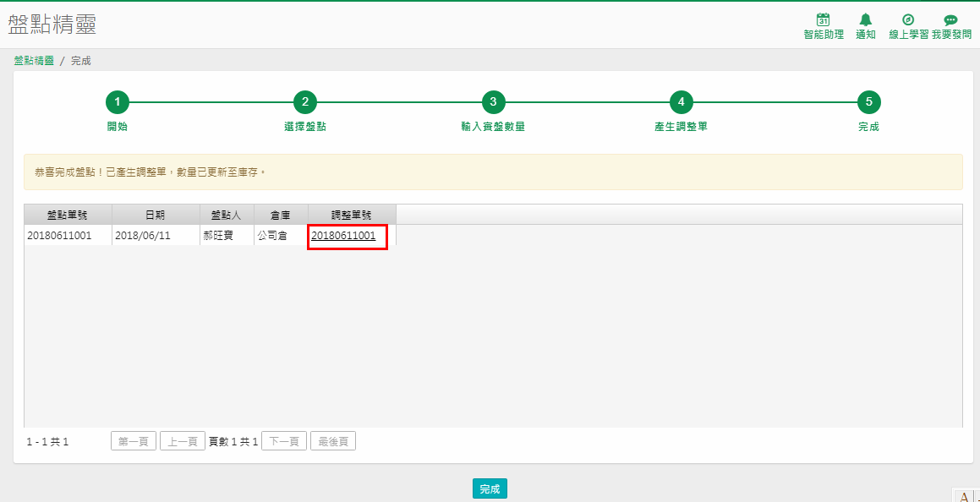Click the 盤點精靈 breadcrumb link
980x502 pixels.
click(34, 61)
